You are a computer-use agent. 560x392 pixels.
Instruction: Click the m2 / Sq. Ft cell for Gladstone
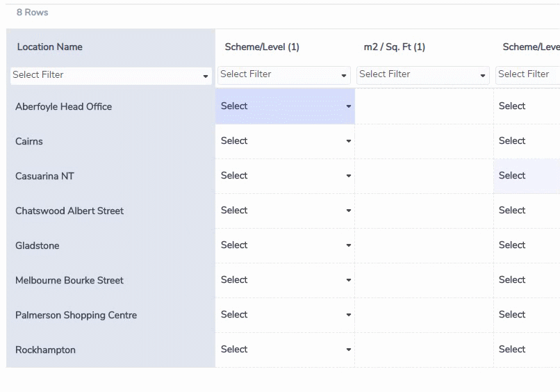point(425,245)
